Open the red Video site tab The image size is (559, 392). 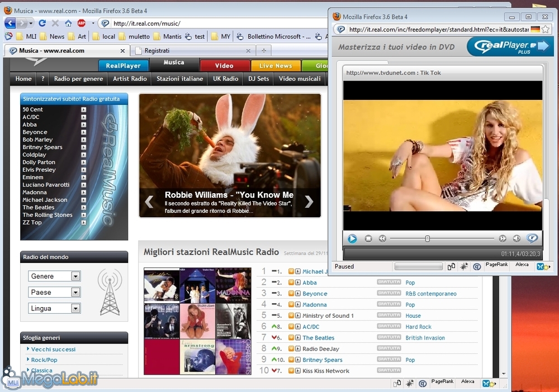[224, 66]
